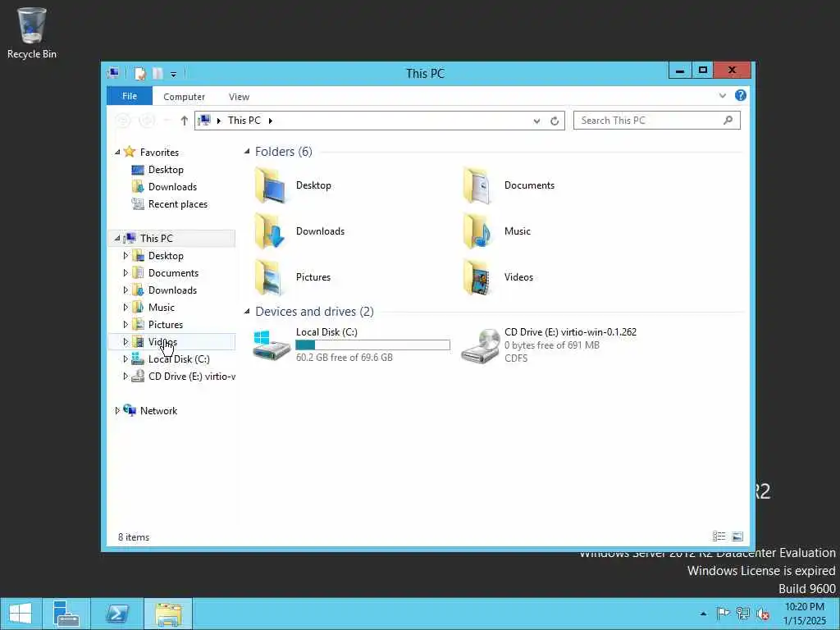Select the Recycle Bin desktop icon

(32, 33)
